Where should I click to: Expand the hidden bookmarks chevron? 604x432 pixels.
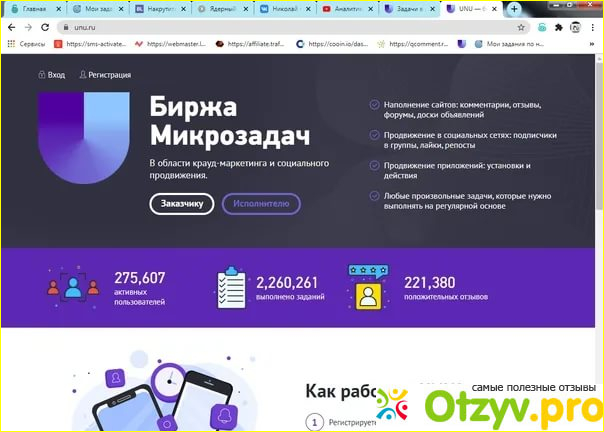click(592, 44)
